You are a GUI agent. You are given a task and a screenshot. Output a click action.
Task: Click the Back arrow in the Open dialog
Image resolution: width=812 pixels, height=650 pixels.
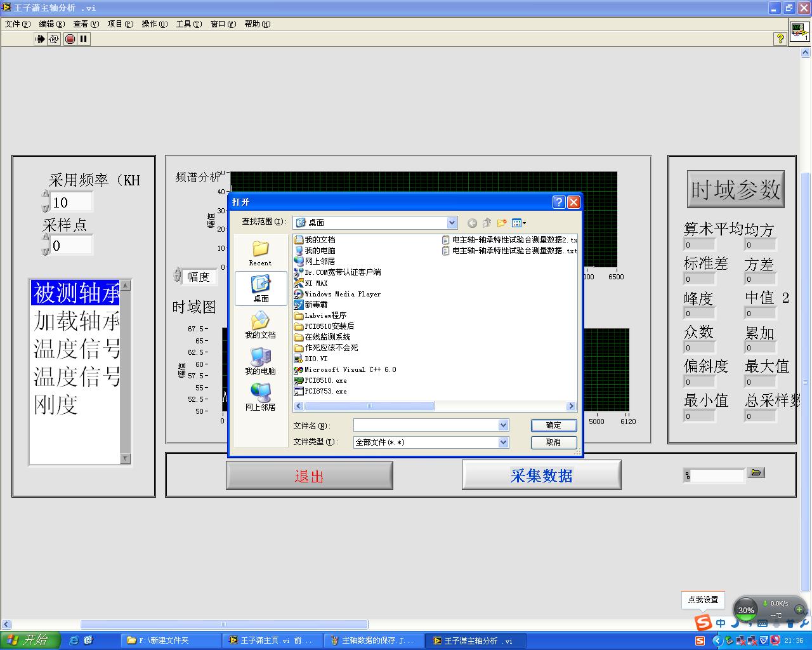click(x=472, y=223)
